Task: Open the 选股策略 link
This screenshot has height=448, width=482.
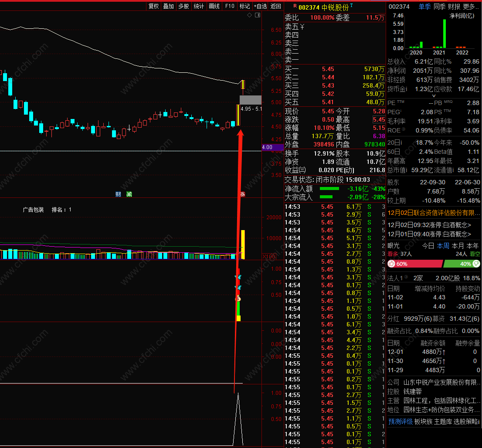Action: point(466,421)
